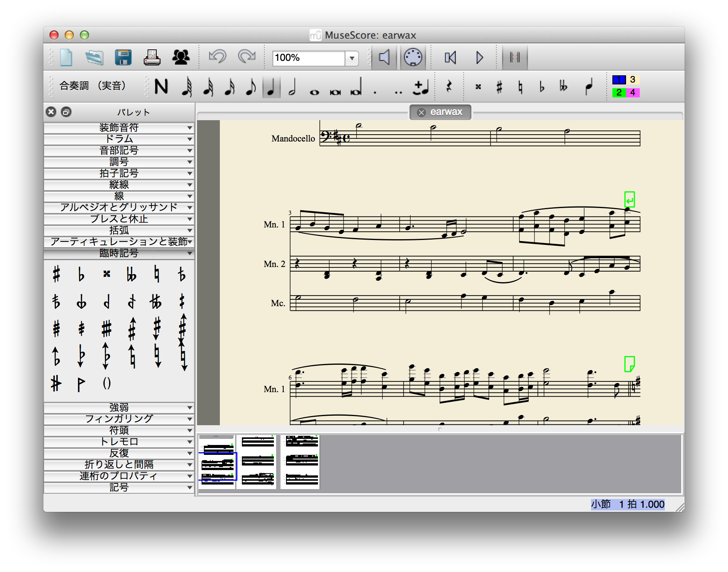Expand the 音部記号 palette
Screen dimensions: 728x572
click(119, 151)
